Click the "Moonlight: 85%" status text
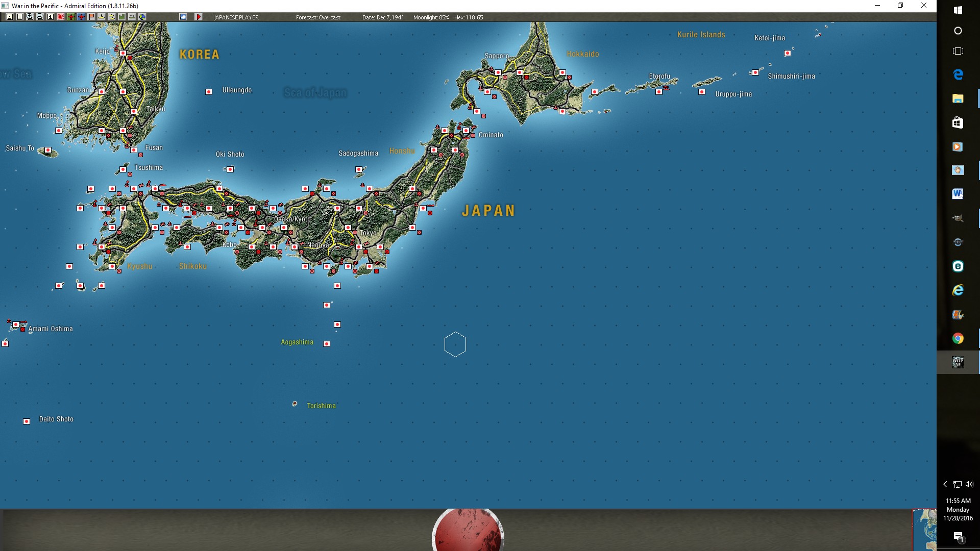Screen dimensions: 980x551 [431, 17]
